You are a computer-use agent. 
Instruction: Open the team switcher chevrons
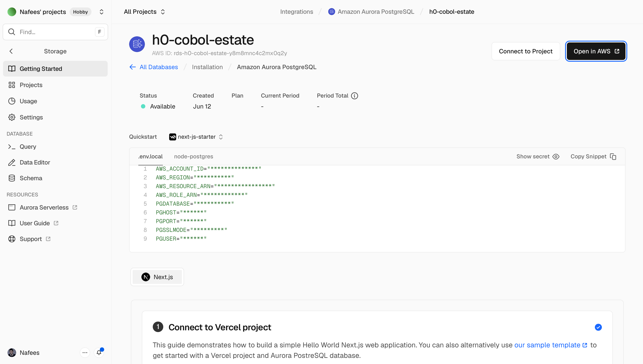point(101,12)
